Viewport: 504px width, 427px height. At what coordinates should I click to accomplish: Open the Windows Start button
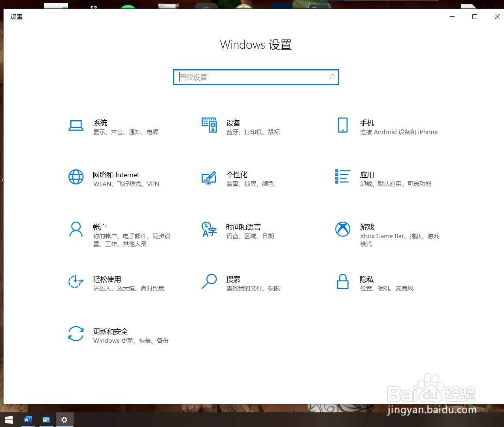(8, 420)
